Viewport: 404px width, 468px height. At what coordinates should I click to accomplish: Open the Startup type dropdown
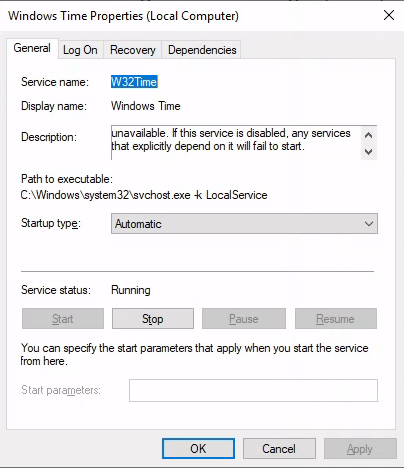click(x=244, y=224)
